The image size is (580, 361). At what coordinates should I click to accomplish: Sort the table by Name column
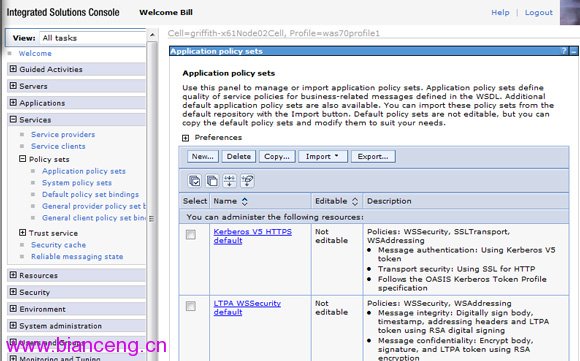(x=245, y=201)
